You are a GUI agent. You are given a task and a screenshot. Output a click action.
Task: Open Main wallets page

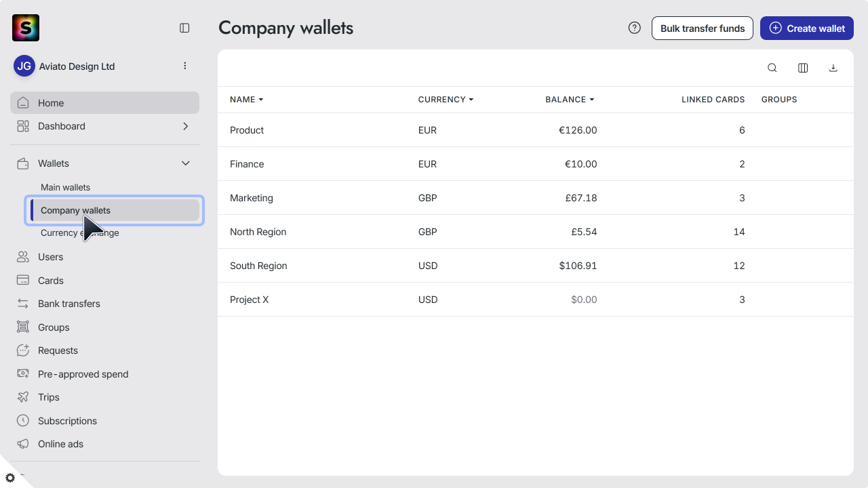pos(65,187)
